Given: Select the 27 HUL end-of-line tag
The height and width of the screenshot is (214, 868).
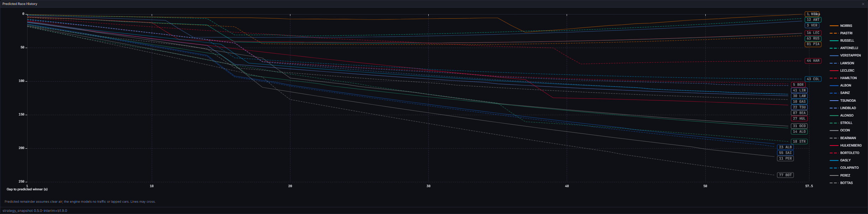Looking at the screenshot, I should coord(799,119).
